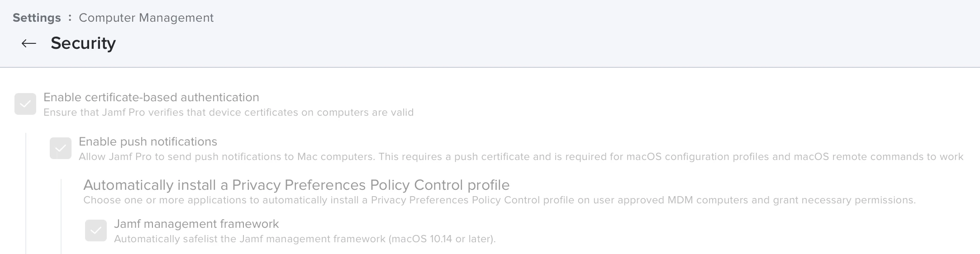Click the outer vertical indent line under certificate option

pos(26,193)
